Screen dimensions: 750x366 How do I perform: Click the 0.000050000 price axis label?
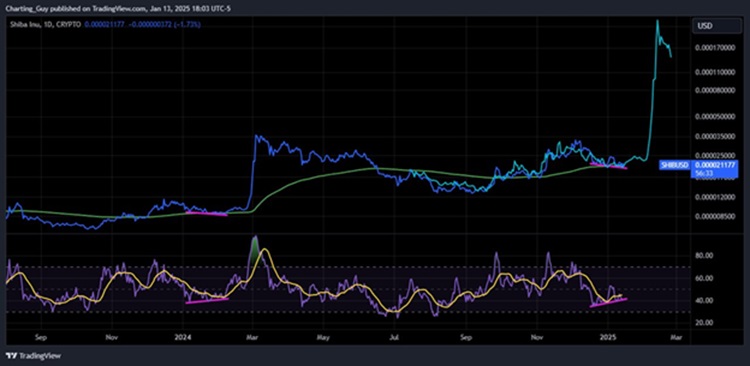click(x=714, y=116)
